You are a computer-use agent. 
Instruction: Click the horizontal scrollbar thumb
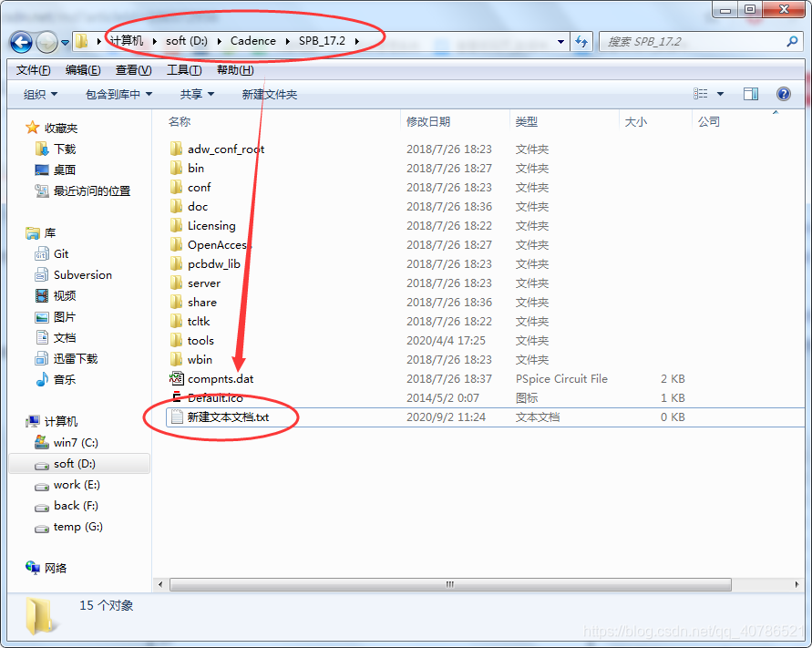[x=450, y=584]
